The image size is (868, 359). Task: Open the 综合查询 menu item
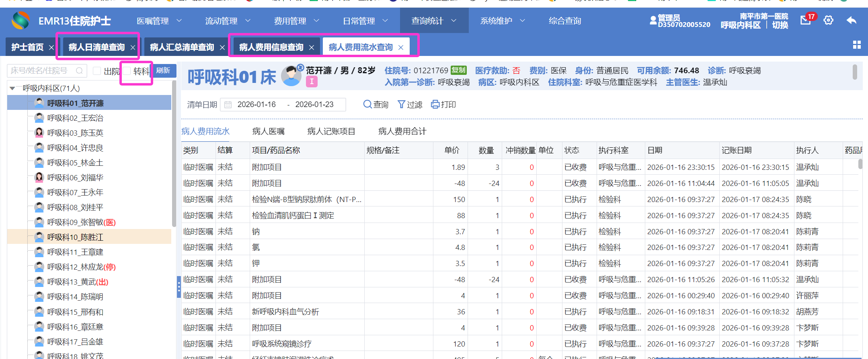tap(565, 21)
